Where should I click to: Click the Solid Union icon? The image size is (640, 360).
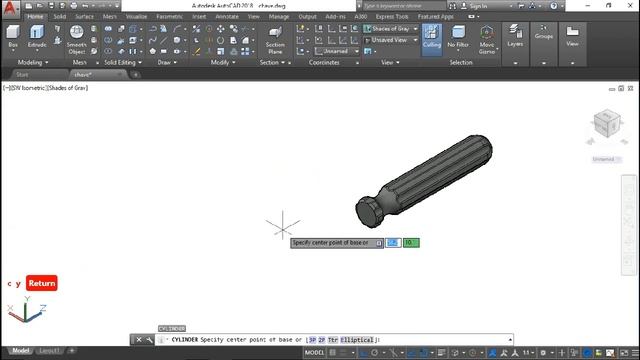pos(108,29)
